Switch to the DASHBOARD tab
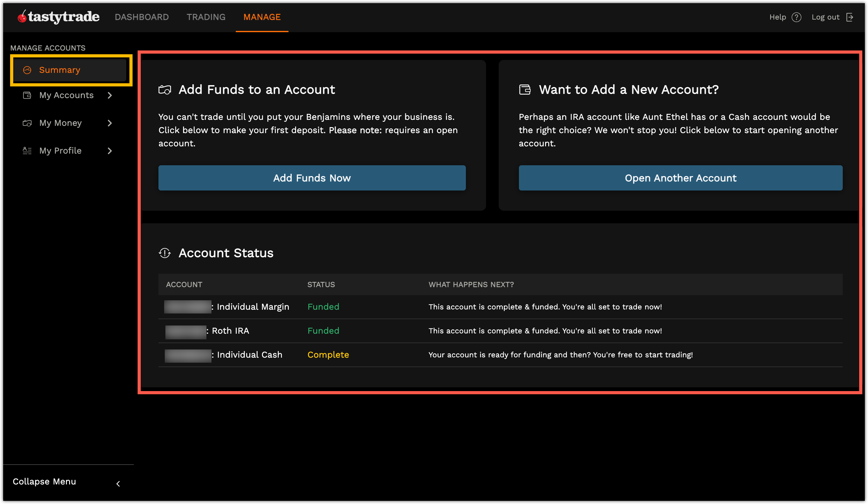The height and width of the screenshot is (504, 868). coord(142,17)
